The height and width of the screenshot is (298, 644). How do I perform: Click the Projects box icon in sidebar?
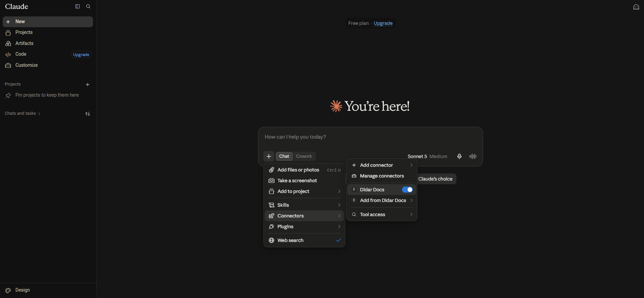(8, 33)
